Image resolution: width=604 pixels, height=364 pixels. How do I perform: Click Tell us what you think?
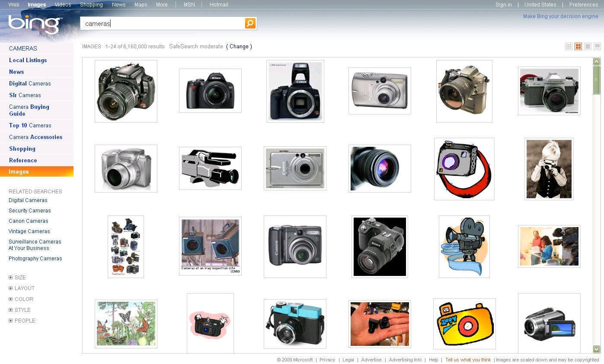click(468, 360)
